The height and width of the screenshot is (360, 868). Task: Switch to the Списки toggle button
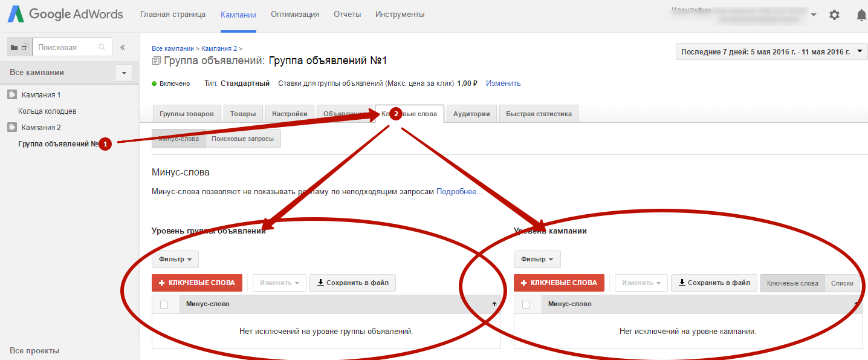pos(842,283)
